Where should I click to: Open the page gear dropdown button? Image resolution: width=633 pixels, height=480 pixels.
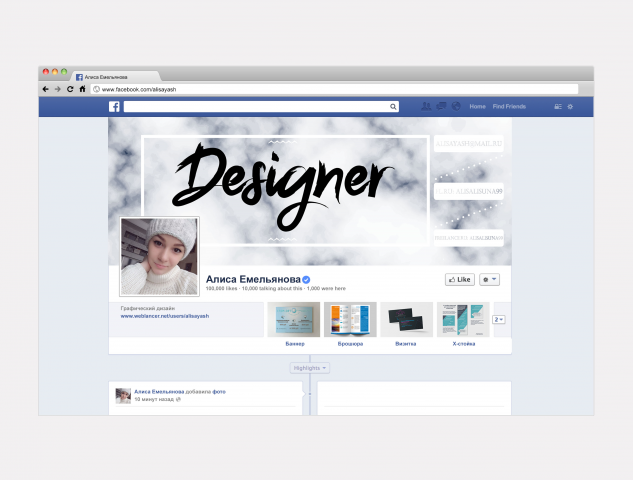point(489,279)
